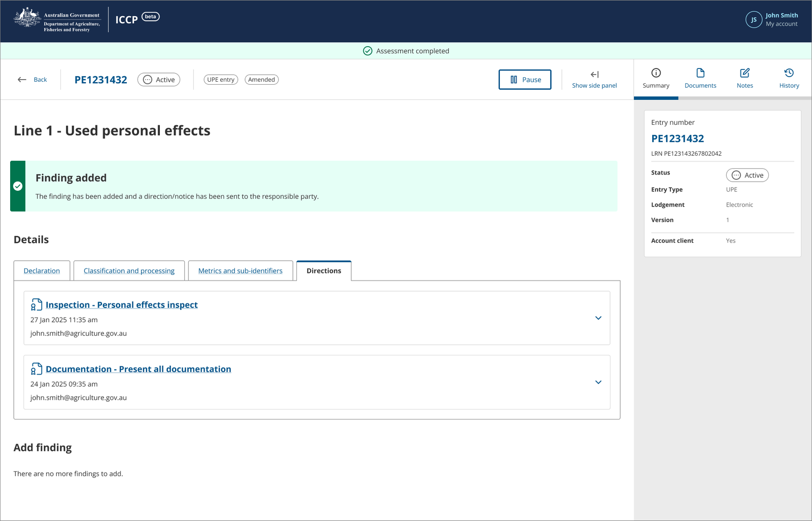Pause the assessment with Pause button
The height and width of the screenshot is (521, 812).
525,80
